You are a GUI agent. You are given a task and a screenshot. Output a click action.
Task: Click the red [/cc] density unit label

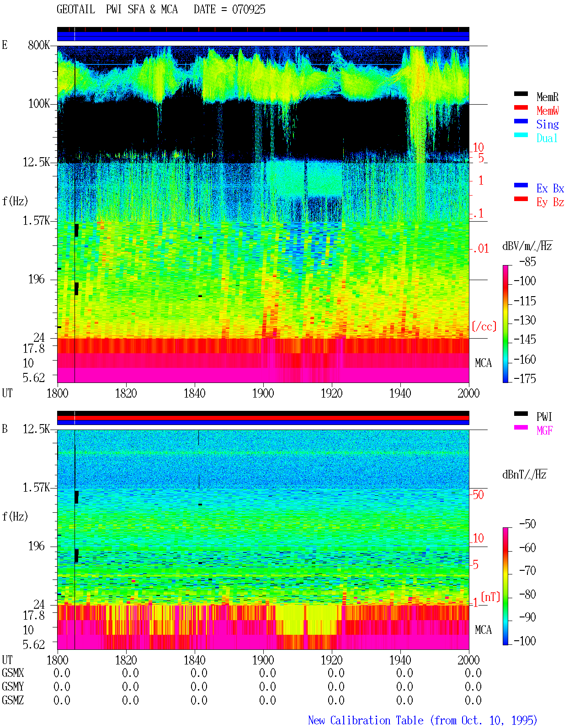coord(484,326)
